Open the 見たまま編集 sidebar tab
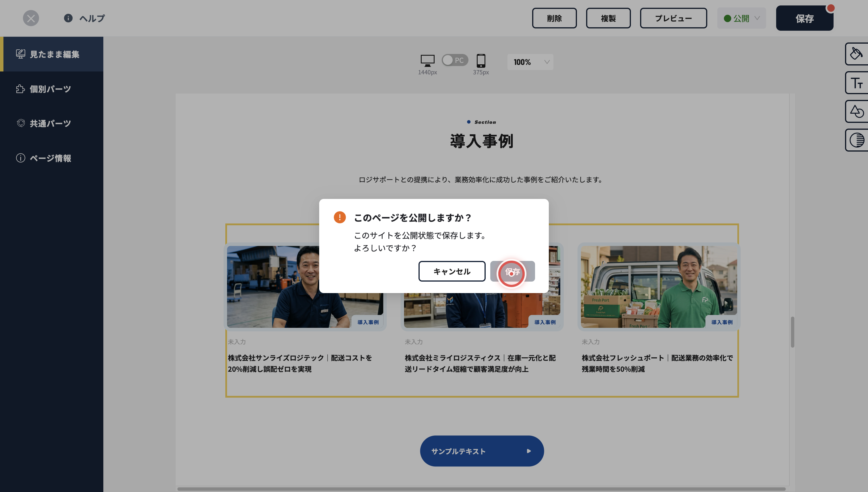This screenshot has height=492, width=868. (x=52, y=54)
